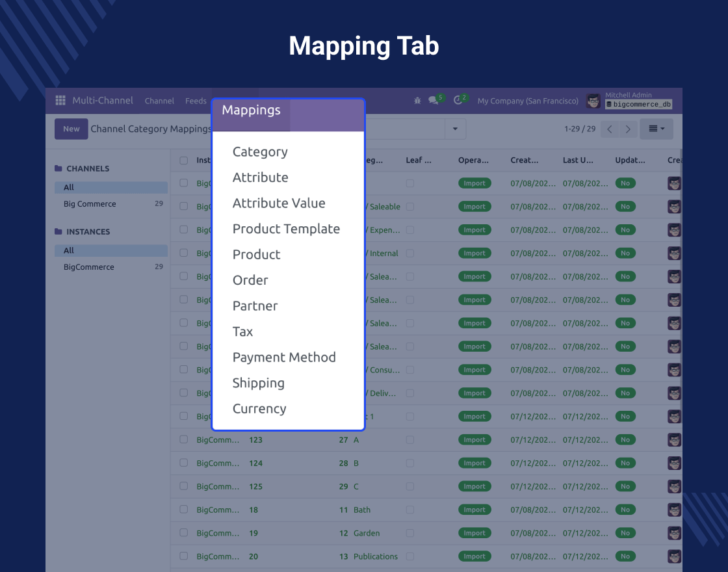This screenshot has width=728, height=572.
Task: Open My Company (San Francisco) switcher
Action: [x=528, y=101]
